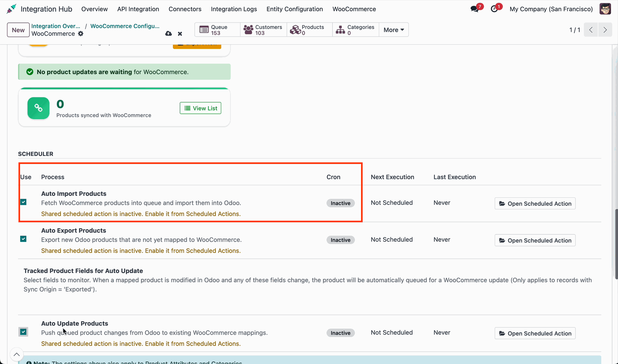Open Scheduled Action for Auto Export Products

click(535, 241)
